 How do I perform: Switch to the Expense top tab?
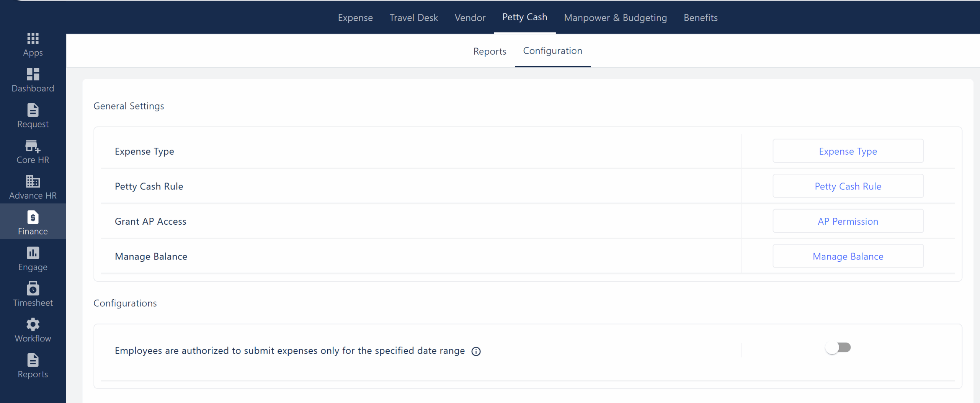pyautogui.click(x=355, y=18)
